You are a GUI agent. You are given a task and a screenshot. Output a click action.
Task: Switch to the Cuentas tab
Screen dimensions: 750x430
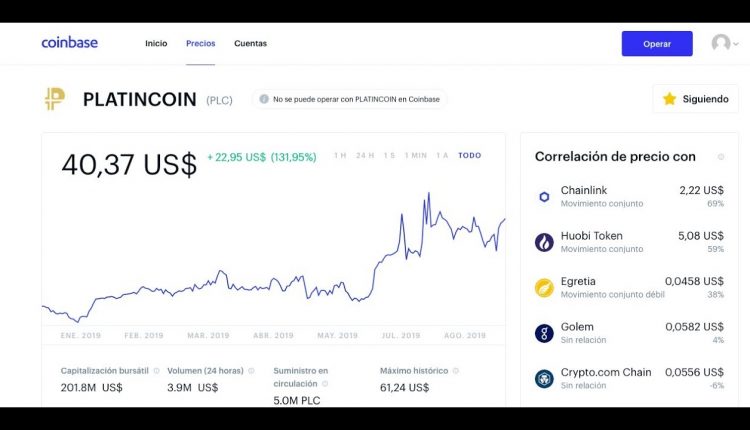[250, 43]
